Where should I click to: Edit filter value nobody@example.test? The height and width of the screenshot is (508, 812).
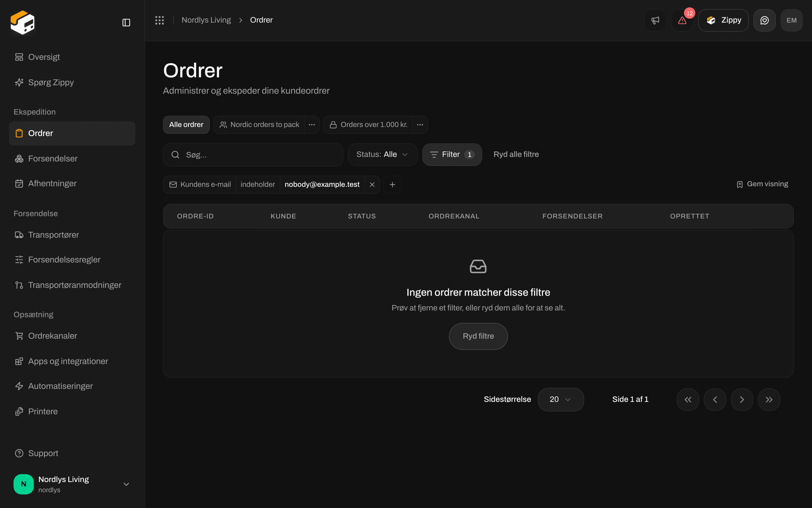pos(322,185)
